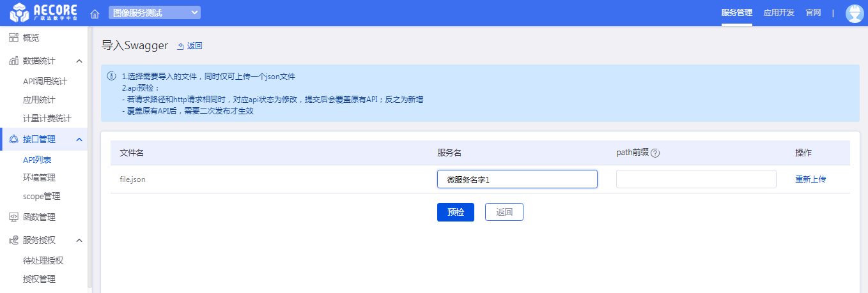868x293 pixels.
Task: Click the info icon in the blue notice
Action: pyautogui.click(x=111, y=76)
